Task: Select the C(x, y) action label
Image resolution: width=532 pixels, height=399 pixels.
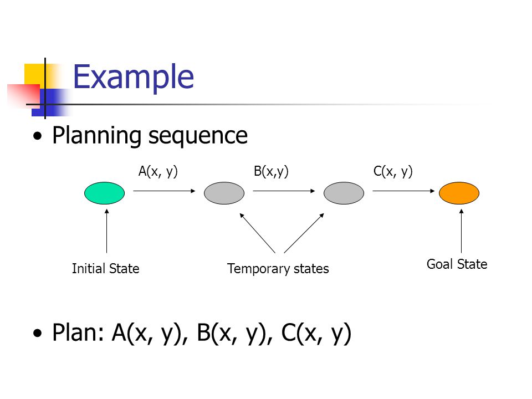Action: tap(393, 172)
